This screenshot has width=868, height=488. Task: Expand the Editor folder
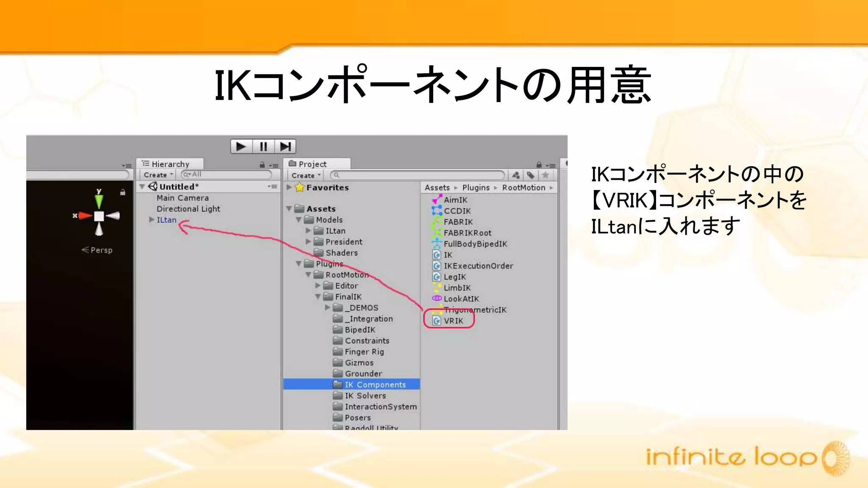(x=318, y=286)
